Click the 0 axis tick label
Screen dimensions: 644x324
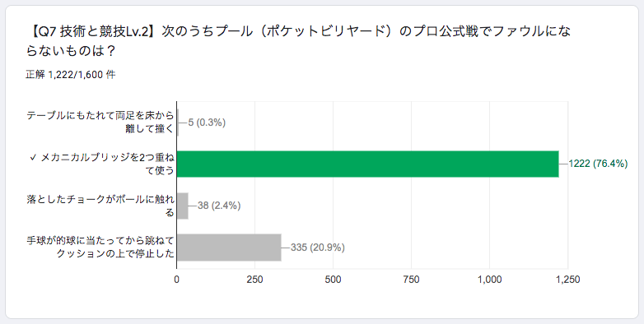point(176,280)
